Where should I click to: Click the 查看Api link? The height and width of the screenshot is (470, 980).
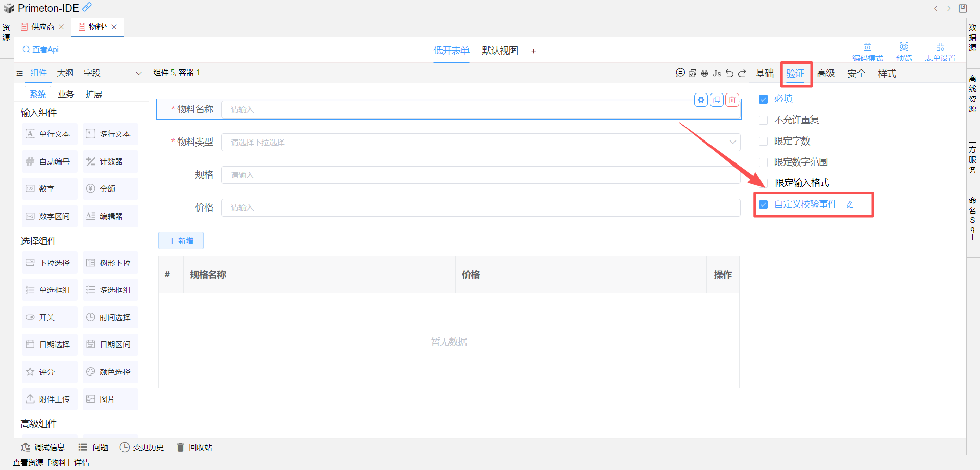point(41,50)
